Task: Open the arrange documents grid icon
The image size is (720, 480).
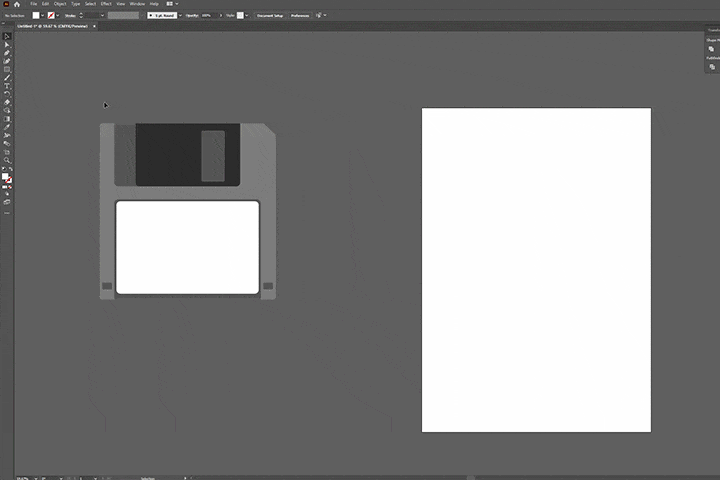Action: pos(169,4)
